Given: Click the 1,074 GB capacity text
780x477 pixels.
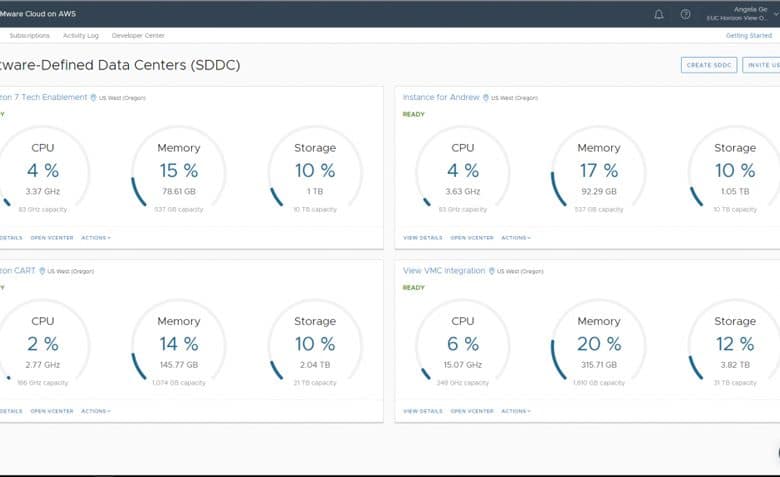Looking at the screenshot, I should 179,383.
